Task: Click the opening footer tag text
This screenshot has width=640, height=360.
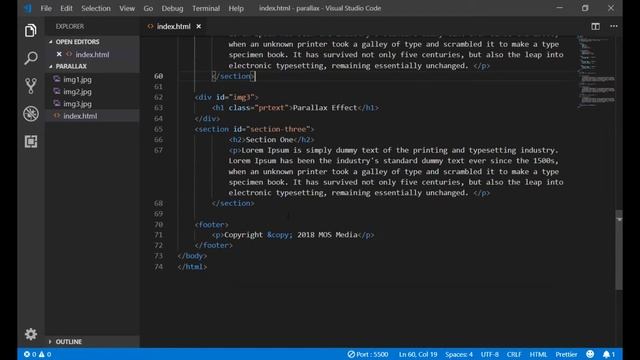Action: pos(211,224)
